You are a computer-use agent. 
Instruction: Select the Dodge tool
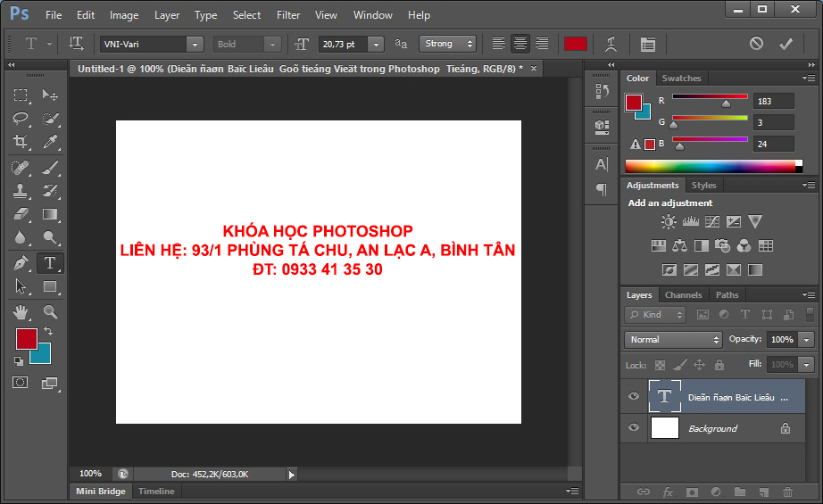click(x=50, y=237)
